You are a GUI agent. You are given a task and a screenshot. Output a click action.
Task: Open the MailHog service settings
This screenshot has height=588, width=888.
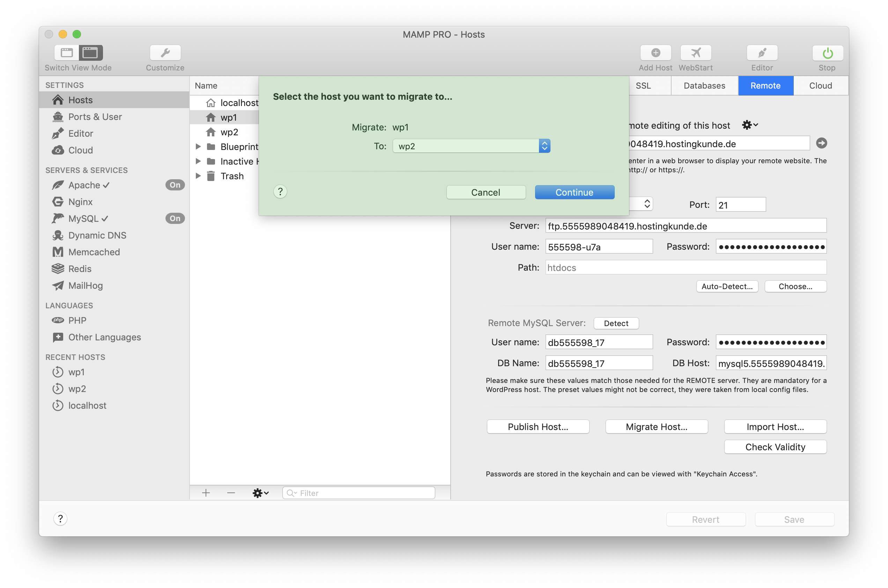pyautogui.click(x=86, y=285)
